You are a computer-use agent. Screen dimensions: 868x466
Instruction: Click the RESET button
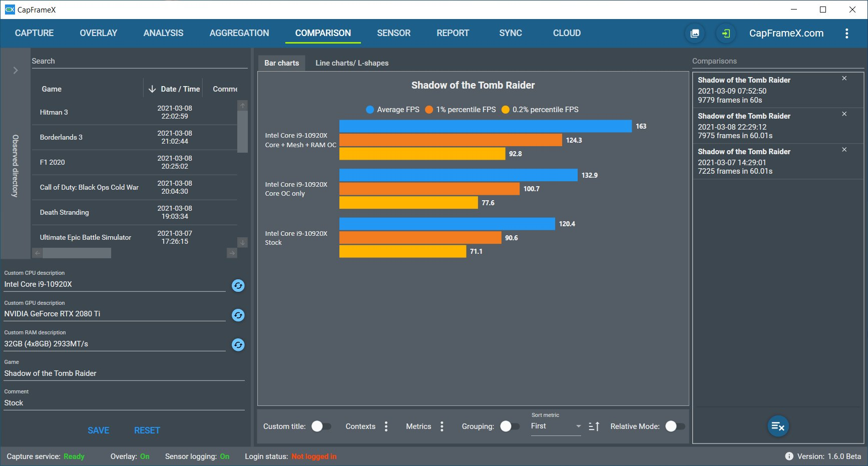click(x=147, y=430)
